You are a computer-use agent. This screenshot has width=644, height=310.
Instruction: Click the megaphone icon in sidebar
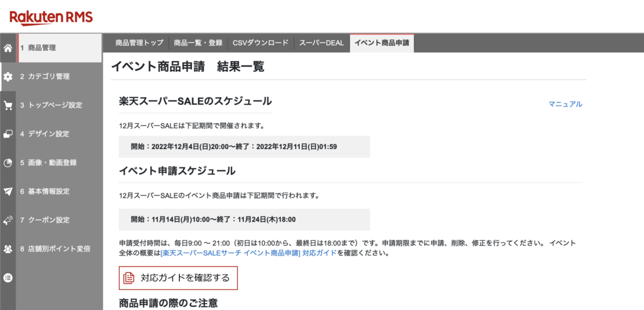coord(8,220)
